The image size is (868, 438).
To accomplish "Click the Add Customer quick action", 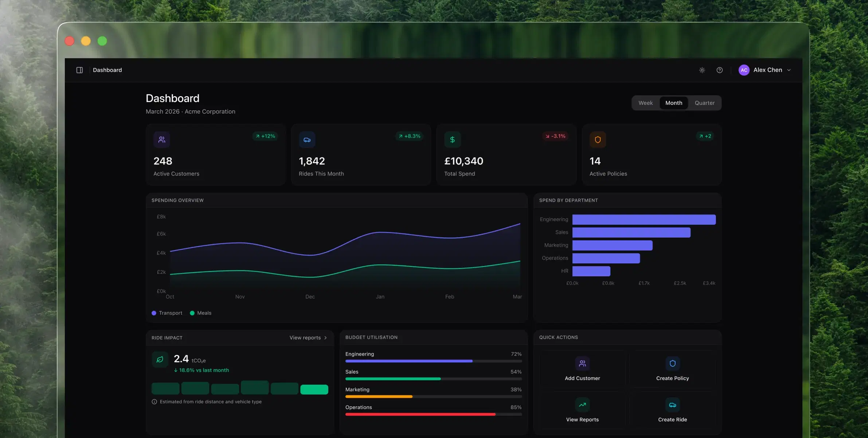I will pyautogui.click(x=582, y=369).
